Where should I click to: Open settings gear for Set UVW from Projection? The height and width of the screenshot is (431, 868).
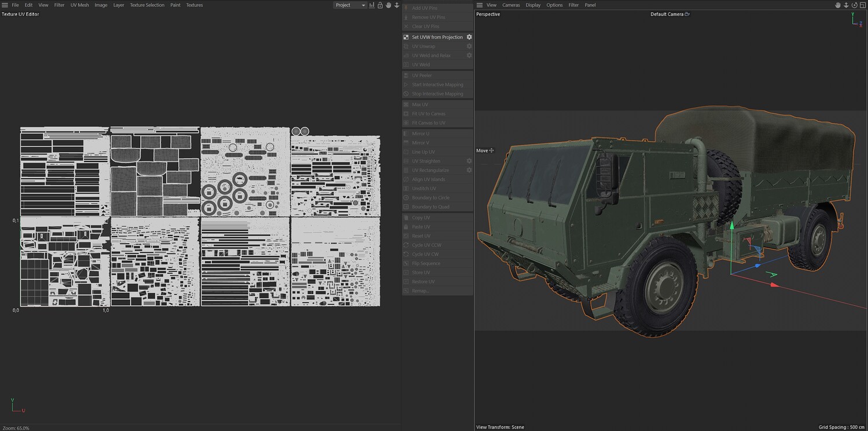469,37
